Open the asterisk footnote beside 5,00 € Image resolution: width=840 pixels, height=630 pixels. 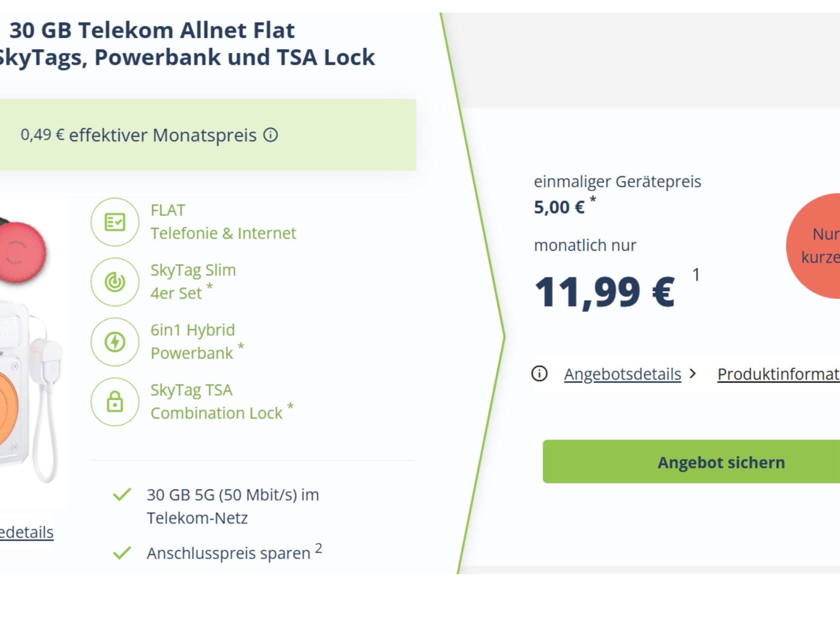click(593, 199)
